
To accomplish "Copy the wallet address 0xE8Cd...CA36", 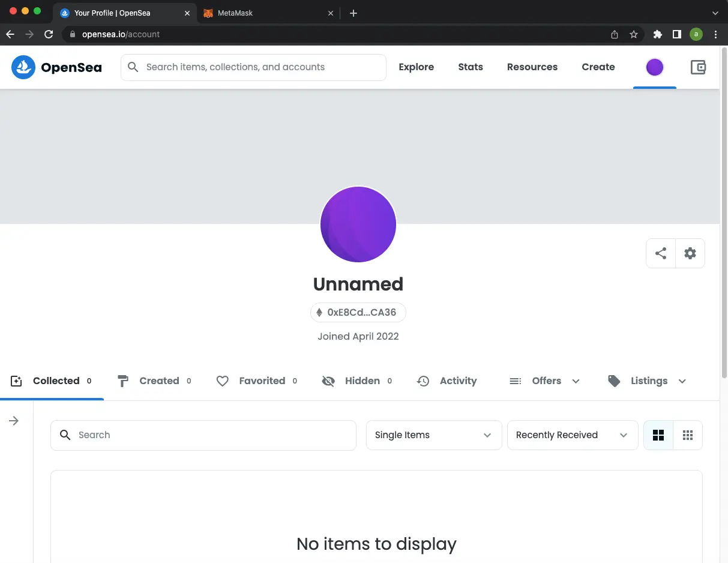I will [358, 313].
